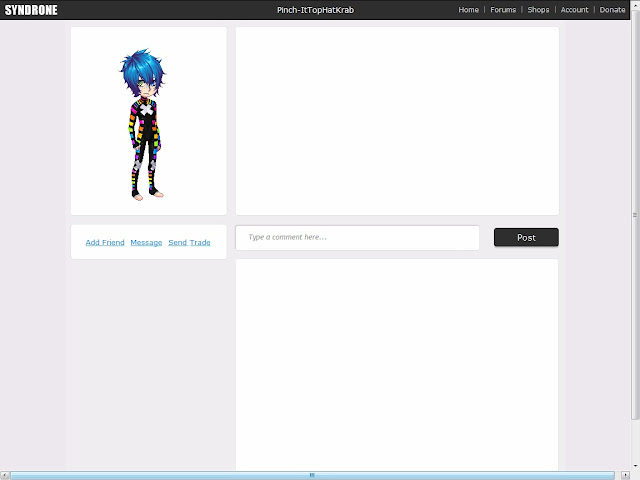The image size is (640, 480).
Task: Click the Add Friend link
Action: tap(105, 242)
